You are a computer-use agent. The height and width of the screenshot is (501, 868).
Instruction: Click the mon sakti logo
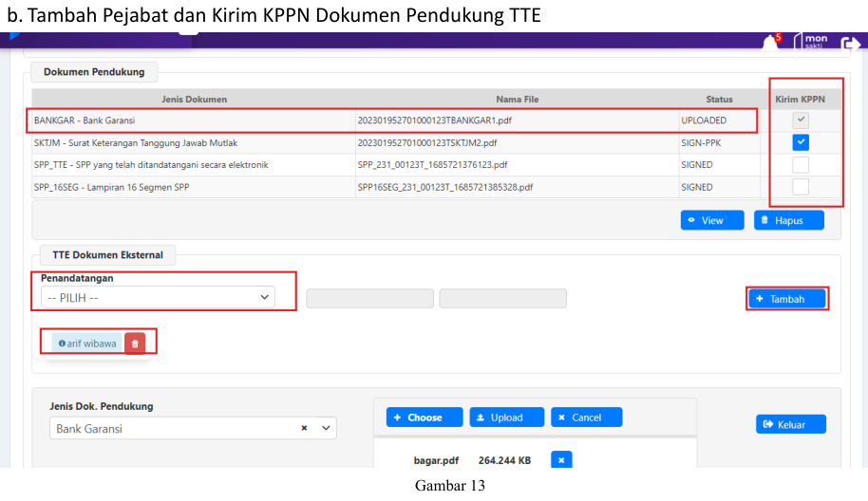pyautogui.click(x=814, y=42)
